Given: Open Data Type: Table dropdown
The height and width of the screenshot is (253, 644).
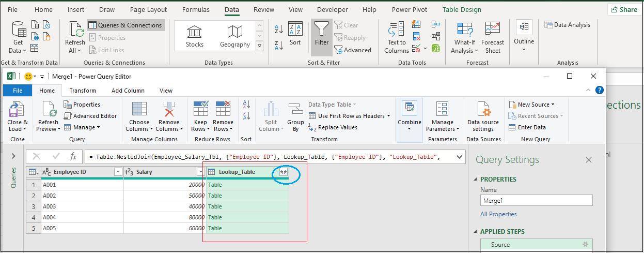Looking at the screenshot, I should 333,105.
